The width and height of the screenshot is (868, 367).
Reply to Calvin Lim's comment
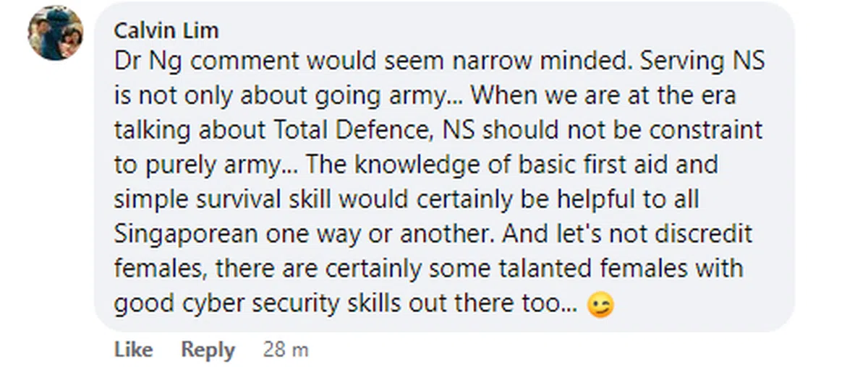pyautogui.click(x=208, y=350)
